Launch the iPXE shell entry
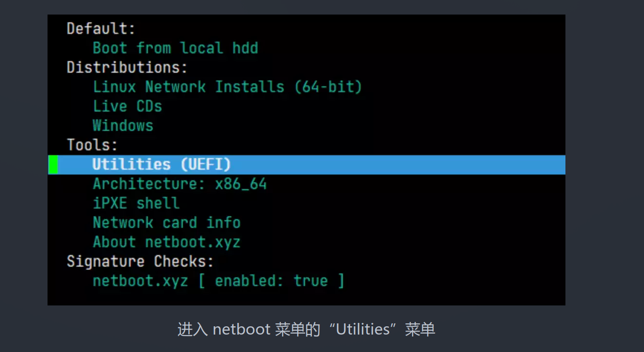The height and width of the screenshot is (352, 644). pyautogui.click(x=136, y=203)
